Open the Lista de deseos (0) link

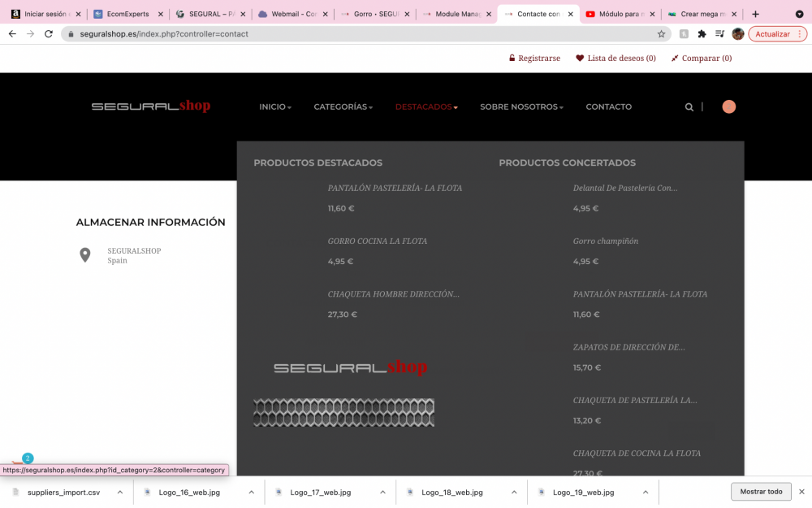621,58
